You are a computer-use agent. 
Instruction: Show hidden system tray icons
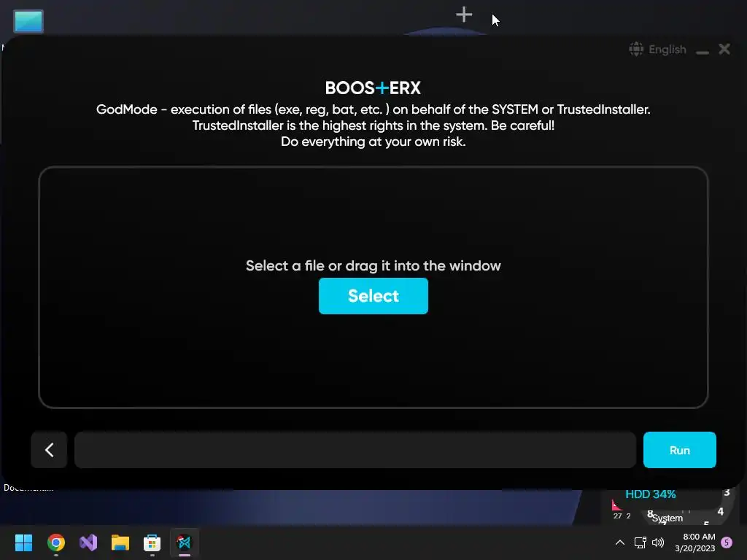620,542
